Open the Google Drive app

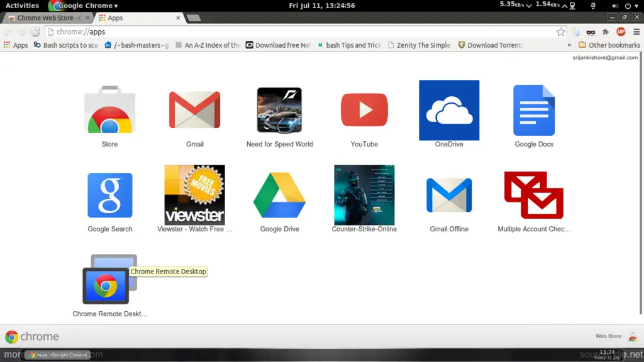(279, 195)
